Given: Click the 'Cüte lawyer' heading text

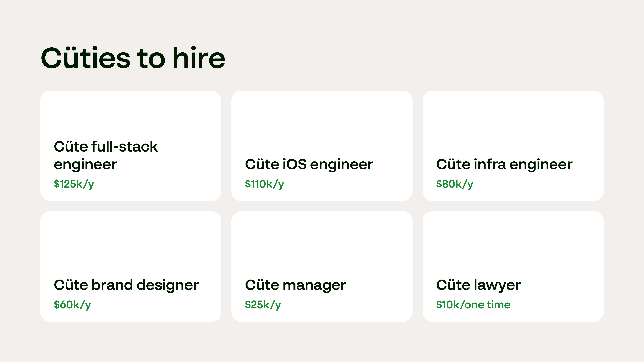Looking at the screenshot, I should point(478,285).
